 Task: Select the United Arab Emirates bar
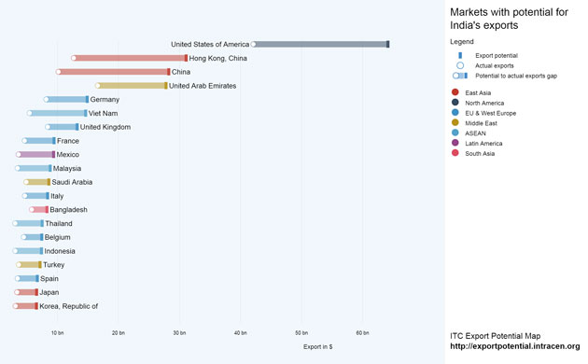pos(132,86)
